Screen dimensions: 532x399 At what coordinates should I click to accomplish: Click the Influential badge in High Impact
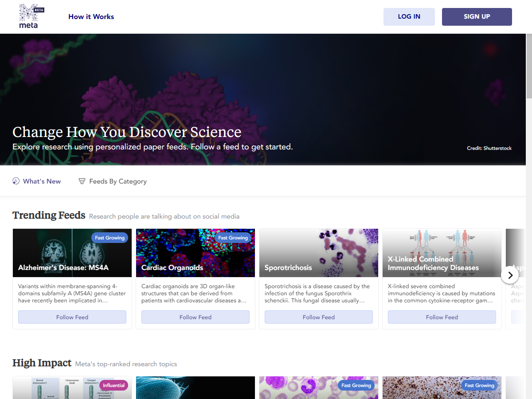pyautogui.click(x=113, y=385)
